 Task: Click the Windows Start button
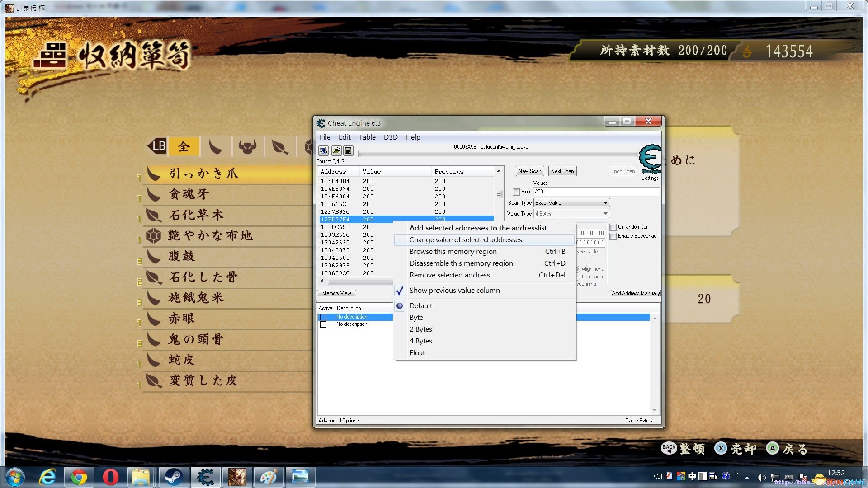point(15,477)
